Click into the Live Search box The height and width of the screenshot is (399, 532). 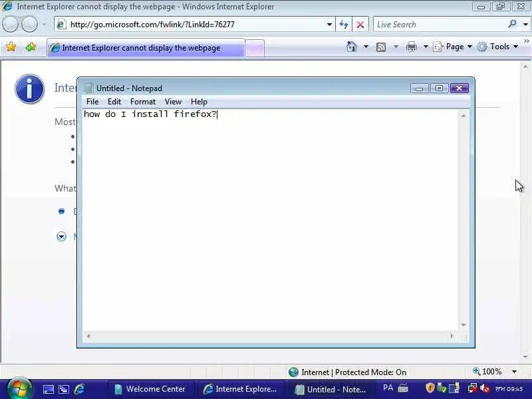(x=440, y=25)
